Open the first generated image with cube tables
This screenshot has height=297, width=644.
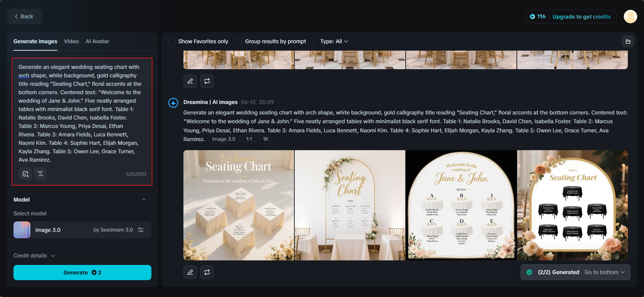239,205
